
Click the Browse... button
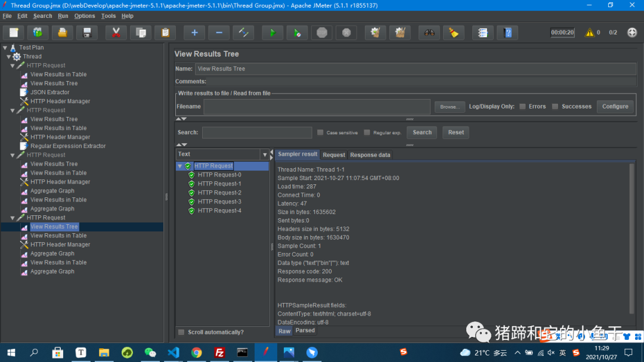tap(450, 107)
